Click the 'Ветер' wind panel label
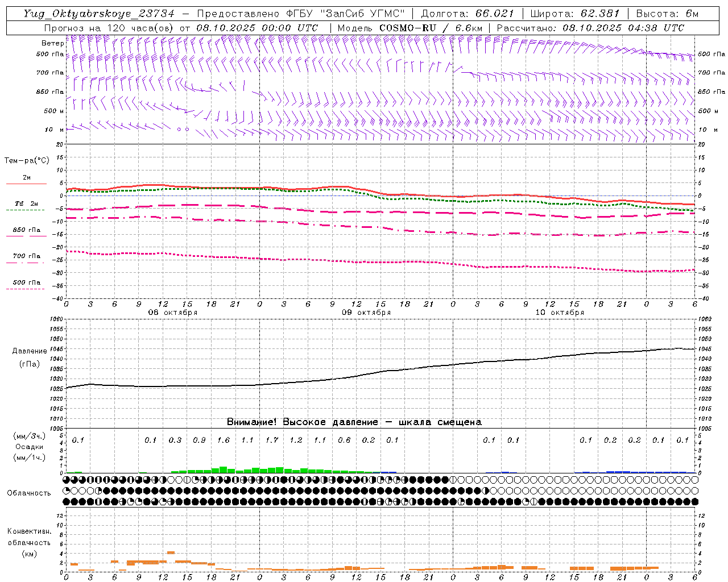 52,43
